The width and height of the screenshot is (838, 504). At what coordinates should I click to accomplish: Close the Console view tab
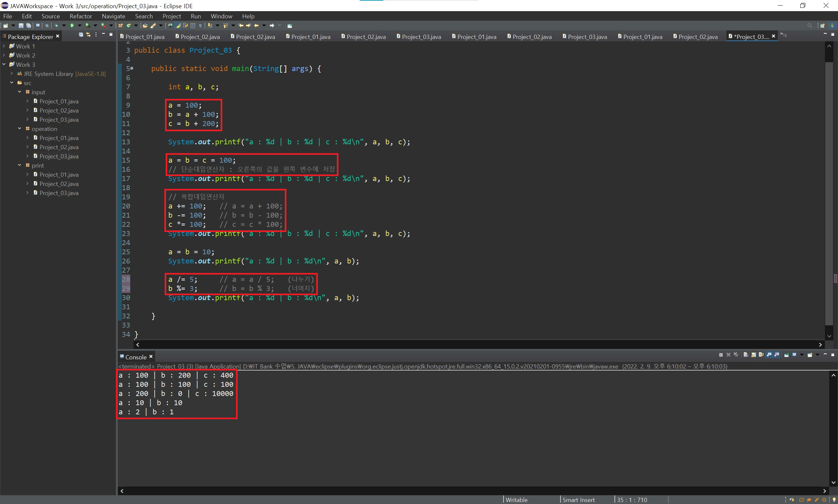tap(151, 357)
